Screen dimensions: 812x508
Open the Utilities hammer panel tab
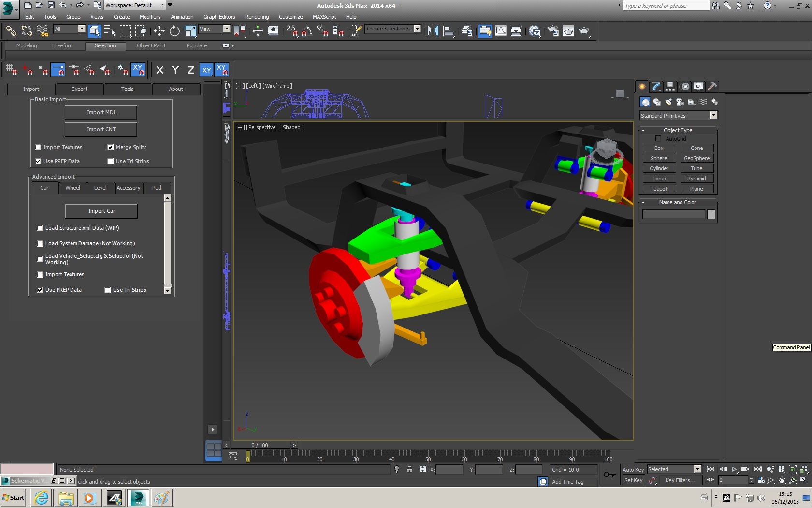pos(712,87)
